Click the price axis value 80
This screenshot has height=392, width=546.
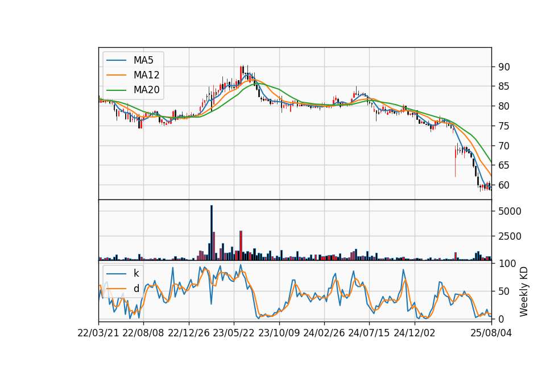tap(504, 106)
